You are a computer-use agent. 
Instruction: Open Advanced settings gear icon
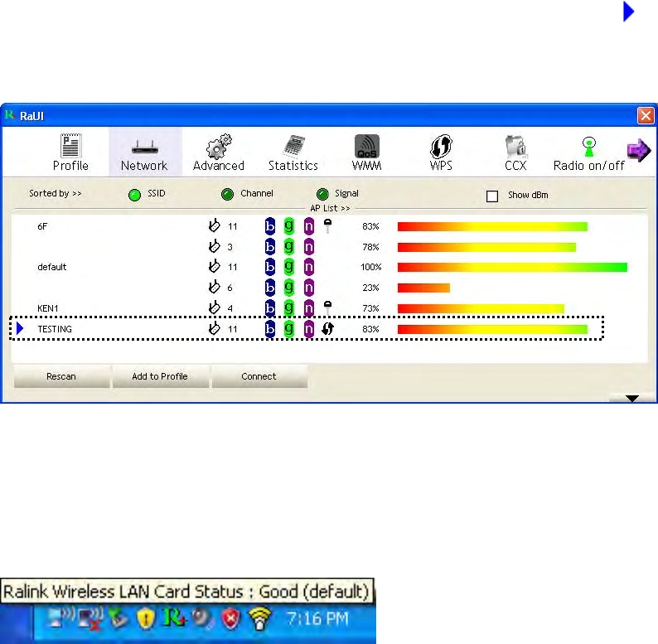click(x=219, y=146)
